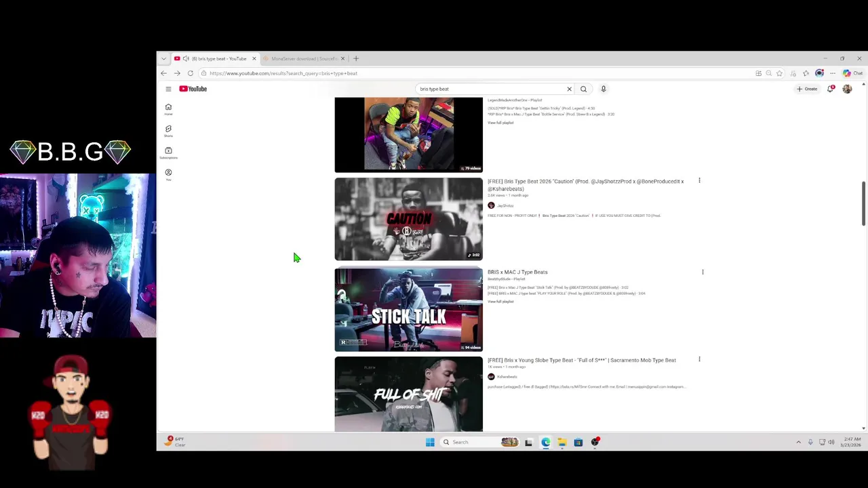Screen dimensions: 868x488
Task: Open the browser zoom magnifier icon
Action: [x=768, y=73]
